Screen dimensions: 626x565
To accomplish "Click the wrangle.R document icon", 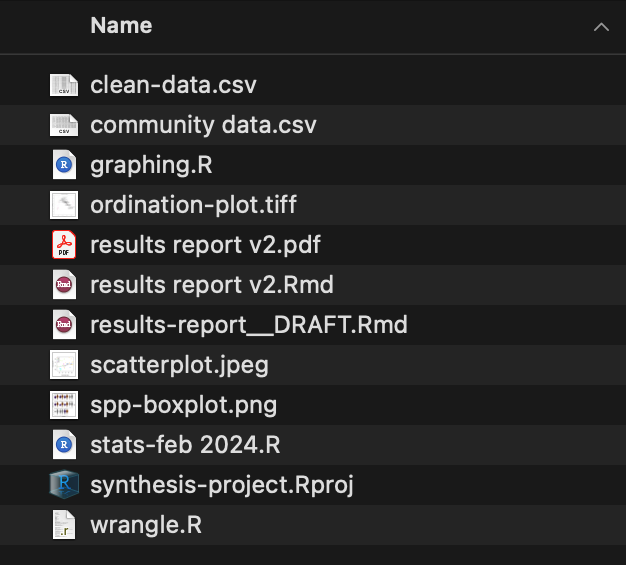I will pos(64,525).
